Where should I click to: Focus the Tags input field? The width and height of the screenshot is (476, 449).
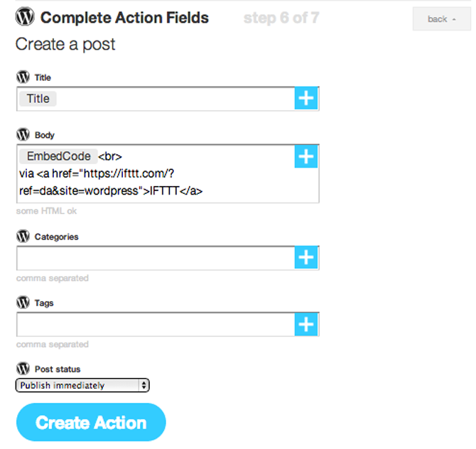pos(155,324)
